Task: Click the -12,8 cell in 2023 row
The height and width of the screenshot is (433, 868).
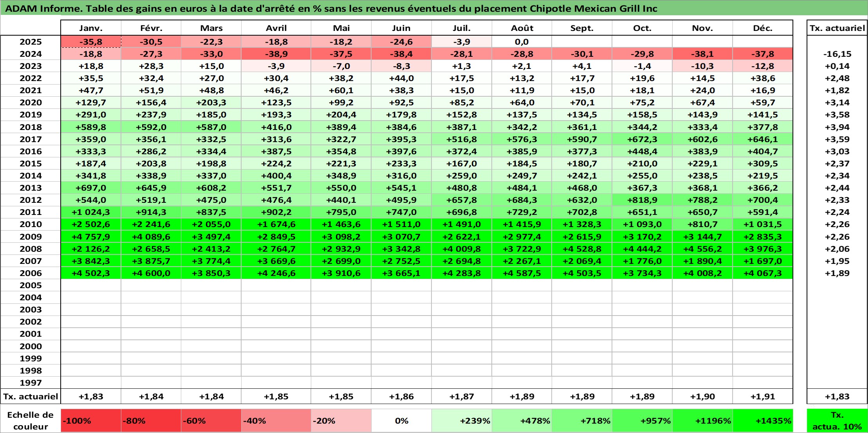Action: tap(763, 66)
